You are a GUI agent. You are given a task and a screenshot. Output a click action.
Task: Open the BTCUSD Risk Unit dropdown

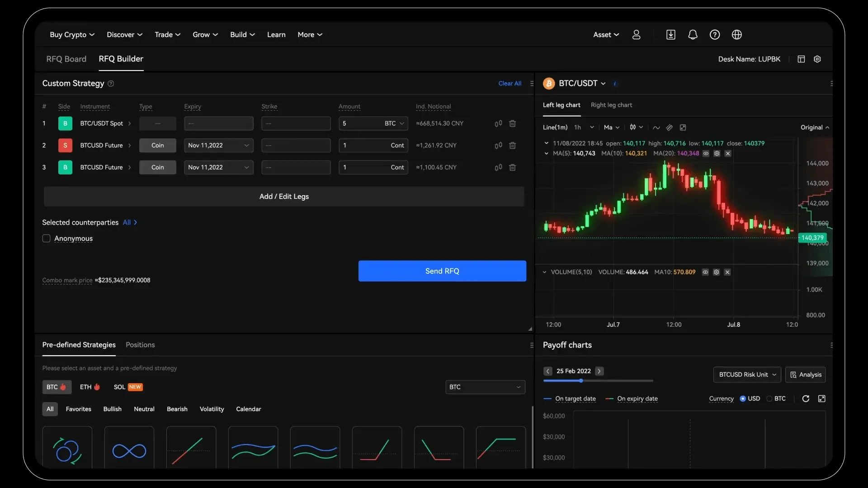pos(747,375)
